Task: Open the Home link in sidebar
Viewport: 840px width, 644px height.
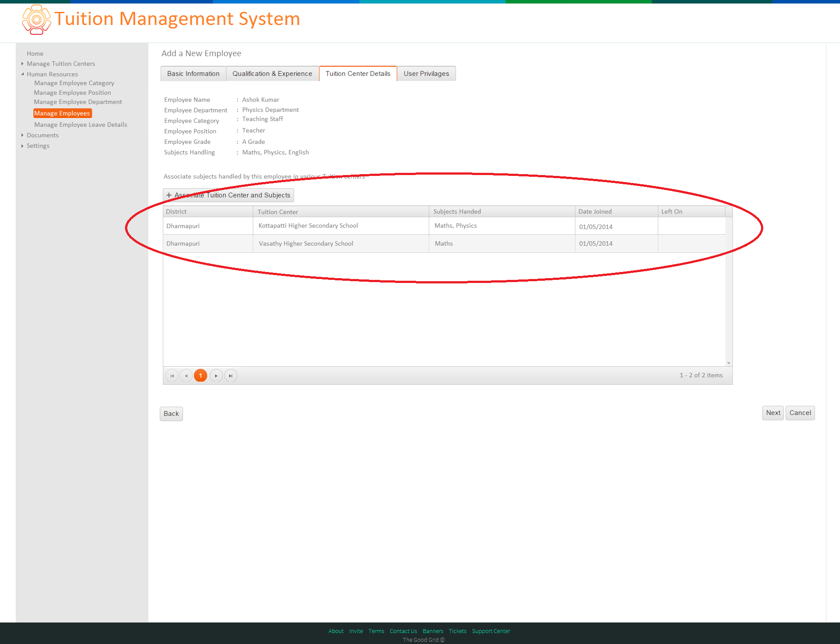Action: [x=35, y=54]
